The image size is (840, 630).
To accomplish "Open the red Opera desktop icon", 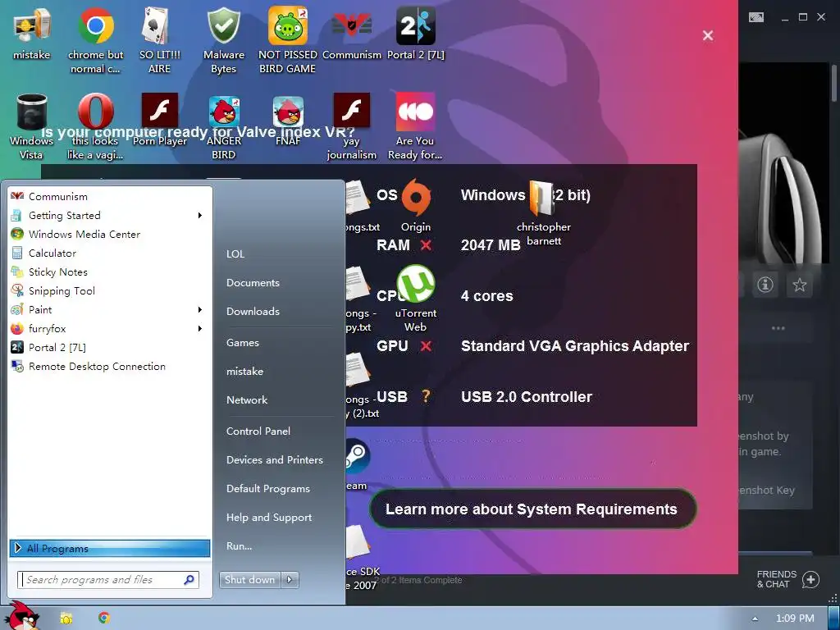I will 95,127.
